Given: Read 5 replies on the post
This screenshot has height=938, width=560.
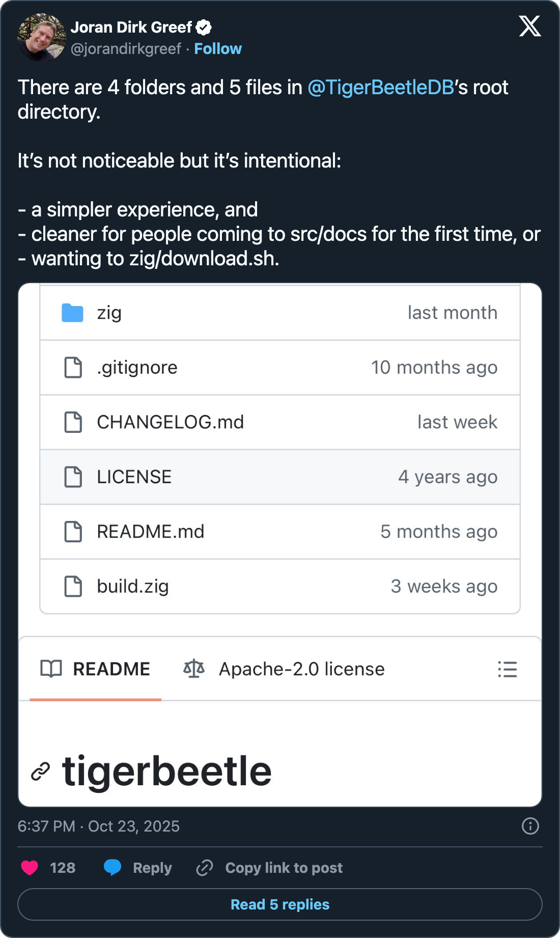Looking at the screenshot, I should tap(280, 904).
